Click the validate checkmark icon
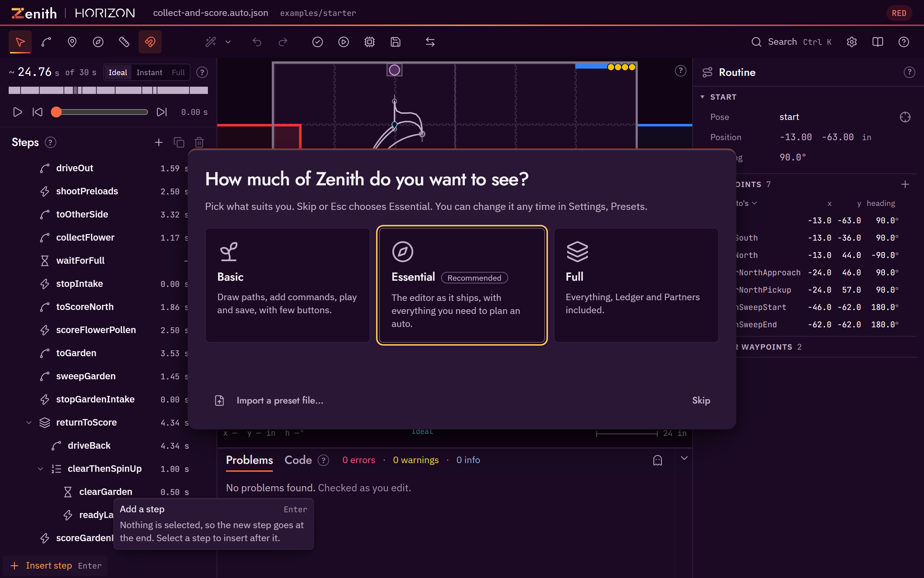 click(318, 42)
